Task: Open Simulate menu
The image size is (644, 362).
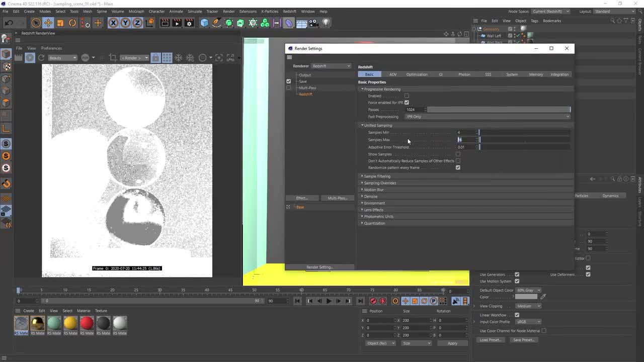Action: click(x=194, y=11)
